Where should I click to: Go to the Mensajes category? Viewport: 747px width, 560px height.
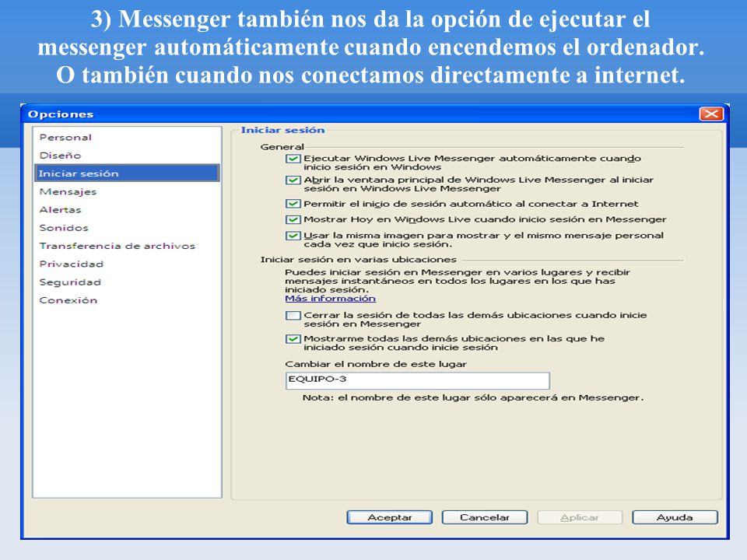point(68,191)
